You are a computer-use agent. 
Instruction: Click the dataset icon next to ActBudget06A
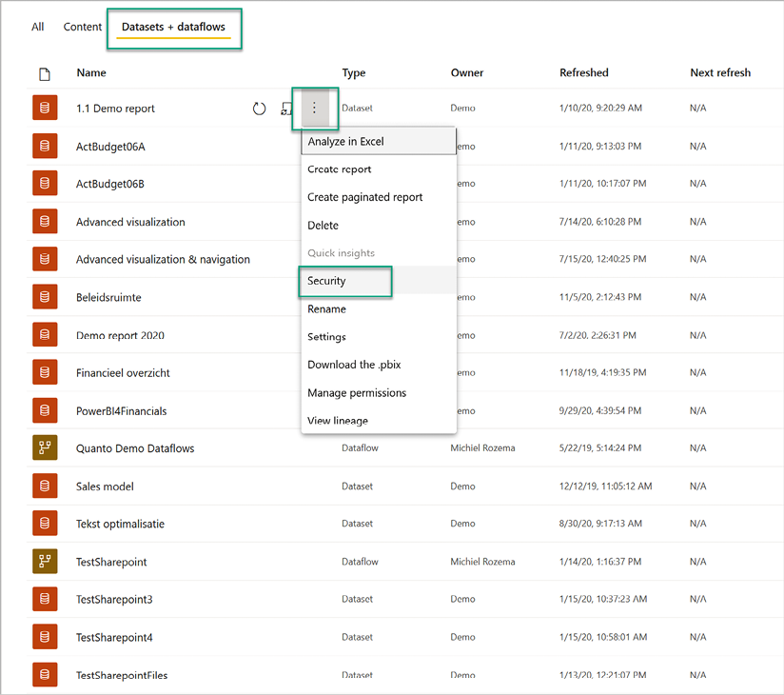[45, 146]
